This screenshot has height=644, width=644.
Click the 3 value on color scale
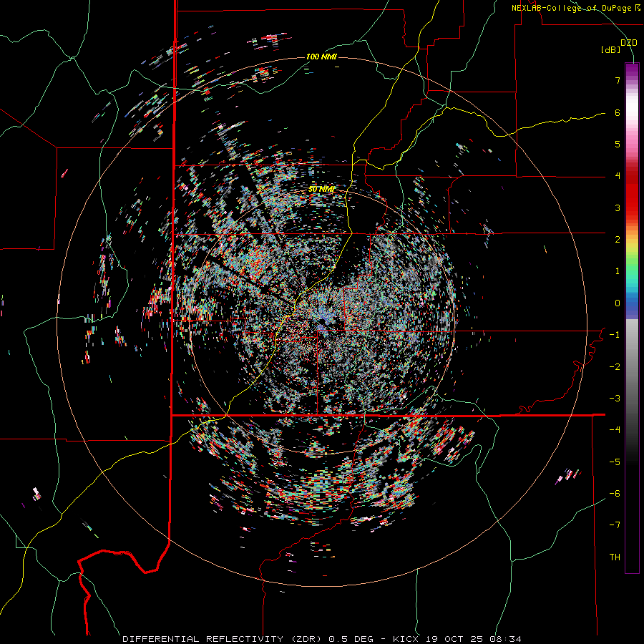click(618, 208)
